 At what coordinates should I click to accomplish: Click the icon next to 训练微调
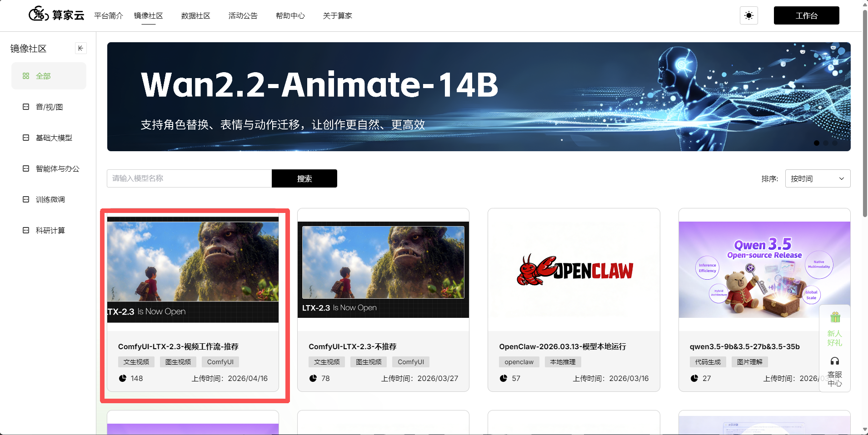[26, 199]
